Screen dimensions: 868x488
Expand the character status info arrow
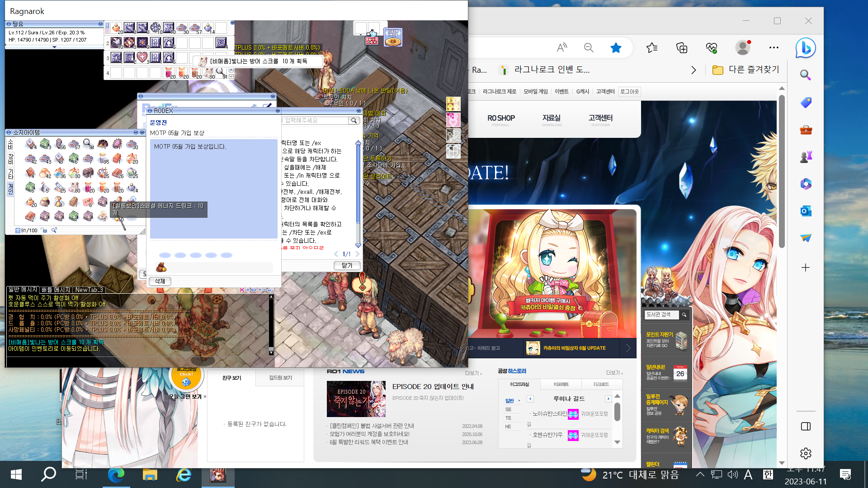[x=54, y=47]
